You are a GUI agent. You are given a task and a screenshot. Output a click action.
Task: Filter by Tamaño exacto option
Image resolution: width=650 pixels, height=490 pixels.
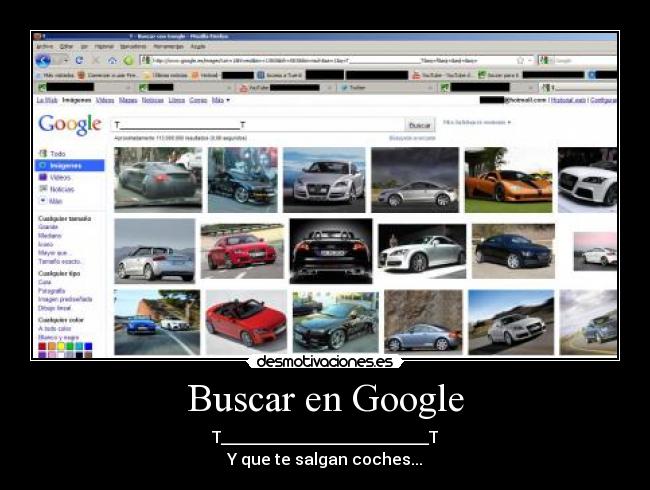click(60, 262)
